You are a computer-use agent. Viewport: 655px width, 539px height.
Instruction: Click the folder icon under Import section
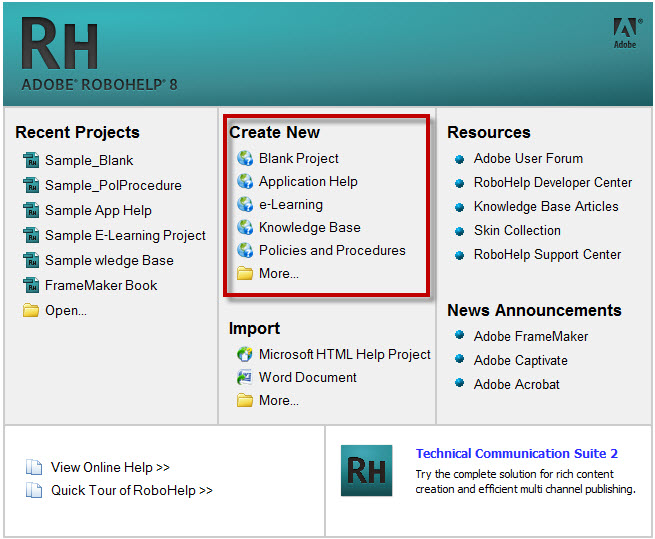tap(245, 400)
